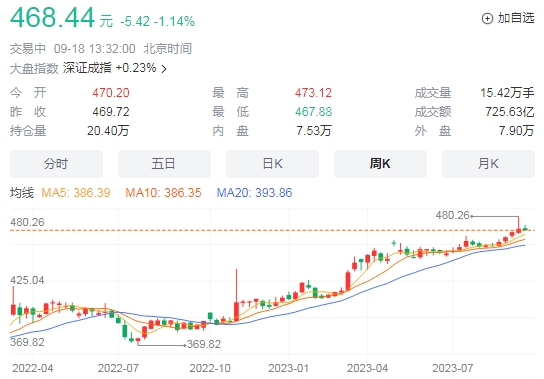
Task: Click the 2023-07 date axis label
Action: pos(453,368)
